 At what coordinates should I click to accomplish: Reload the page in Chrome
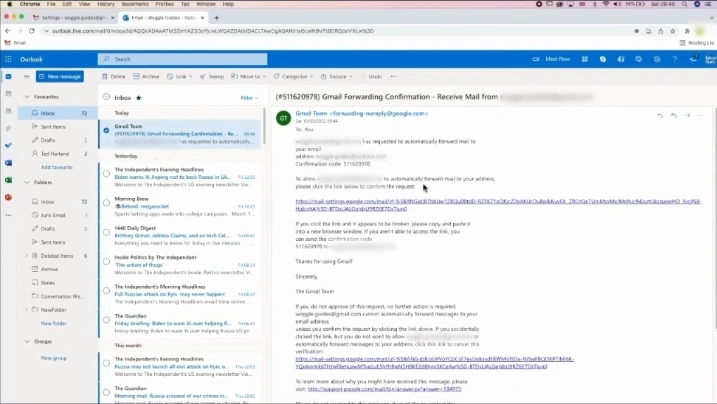coord(32,31)
